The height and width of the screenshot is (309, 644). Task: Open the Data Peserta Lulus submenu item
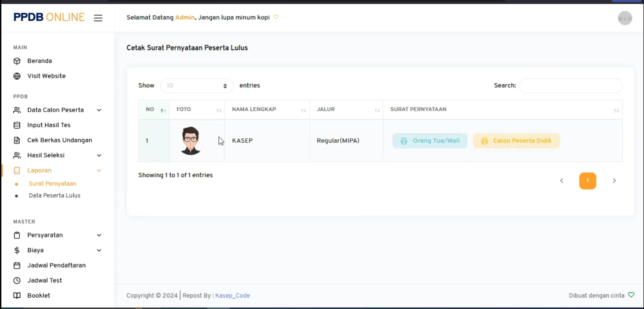54,196
